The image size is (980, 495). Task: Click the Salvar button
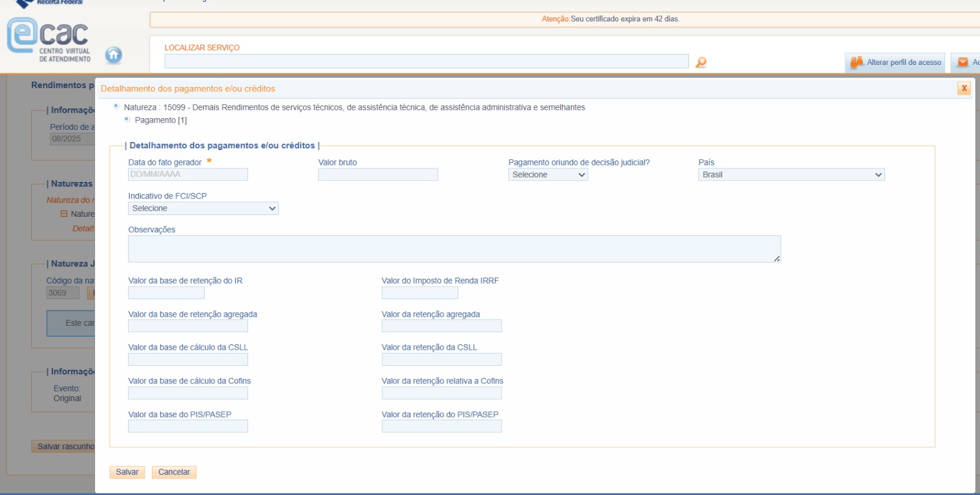(x=127, y=472)
